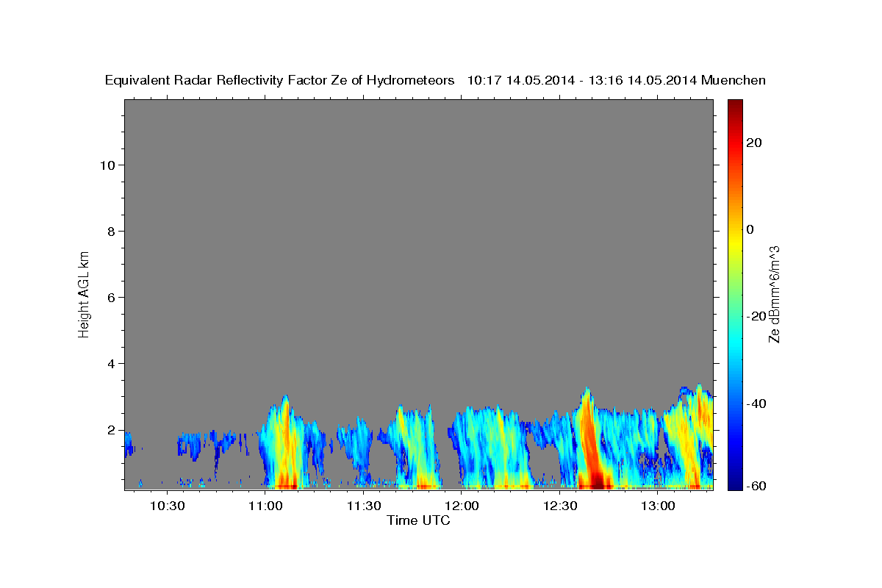The width and height of the screenshot is (882, 588).
Task: Click the colorbar value 20
Action: coord(754,143)
